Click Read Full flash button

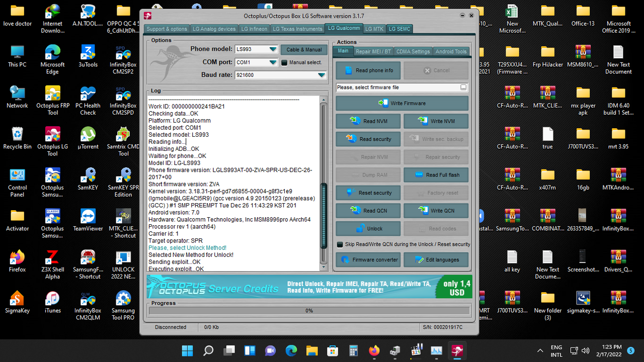click(436, 175)
